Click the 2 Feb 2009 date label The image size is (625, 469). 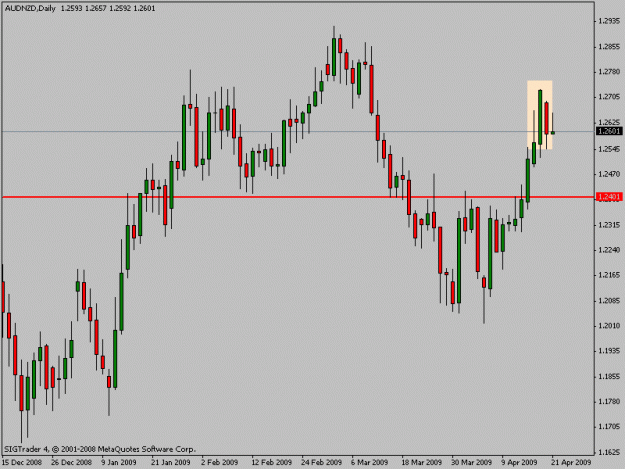tap(220, 462)
